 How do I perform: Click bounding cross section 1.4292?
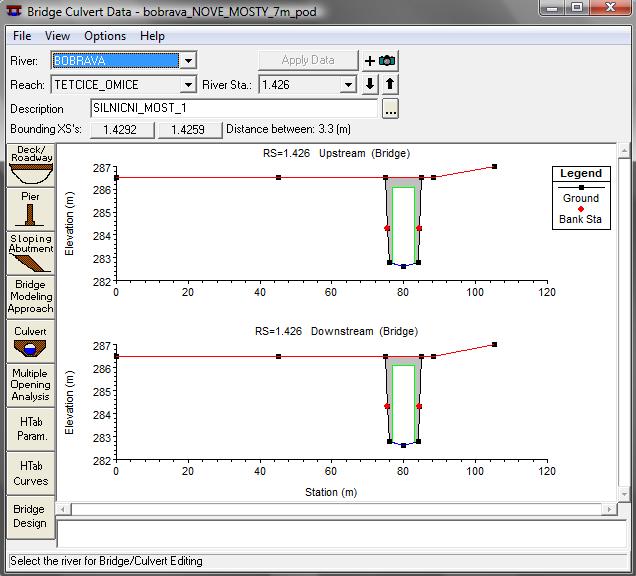(122, 130)
